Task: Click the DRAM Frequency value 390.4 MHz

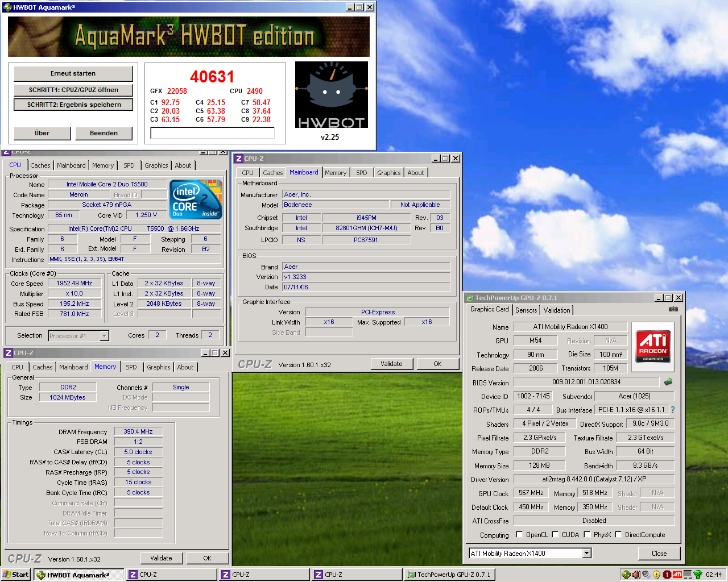Action: click(138, 431)
